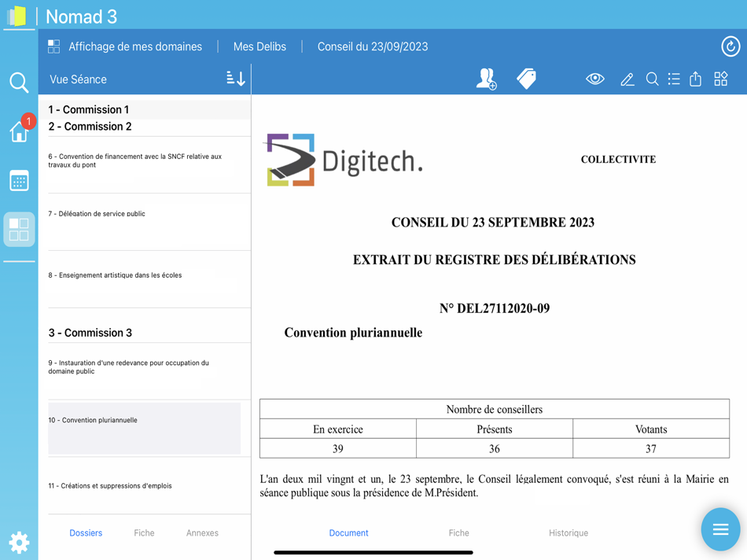Image resolution: width=747 pixels, height=560 pixels.
Task: Switch to the Annexes tab
Action: coord(202,532)
